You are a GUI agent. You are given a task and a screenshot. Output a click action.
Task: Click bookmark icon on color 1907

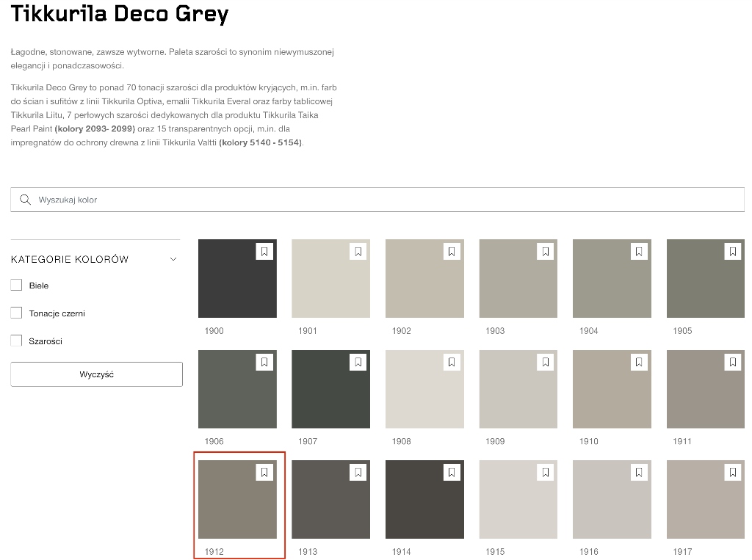(x=358, y=362)
